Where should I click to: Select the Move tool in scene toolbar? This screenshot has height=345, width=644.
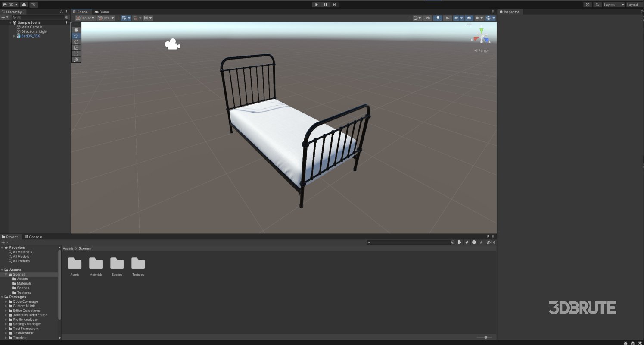(76, 36)
